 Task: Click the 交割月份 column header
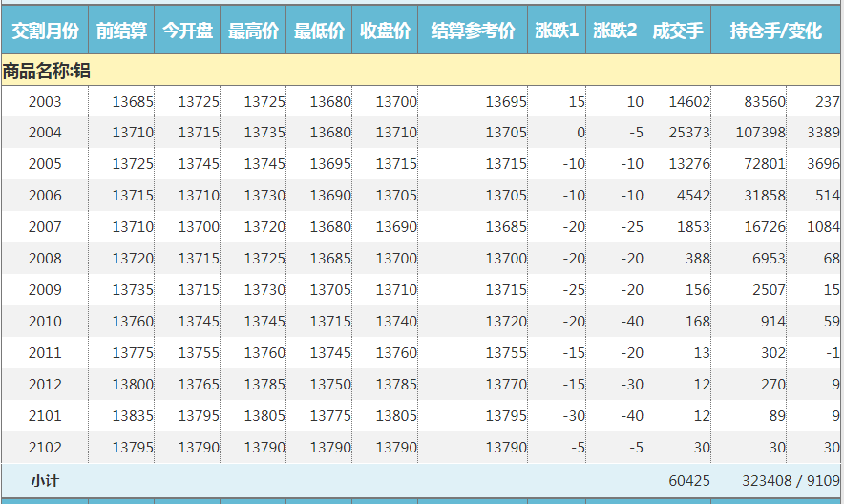click(x=45, y=31)
